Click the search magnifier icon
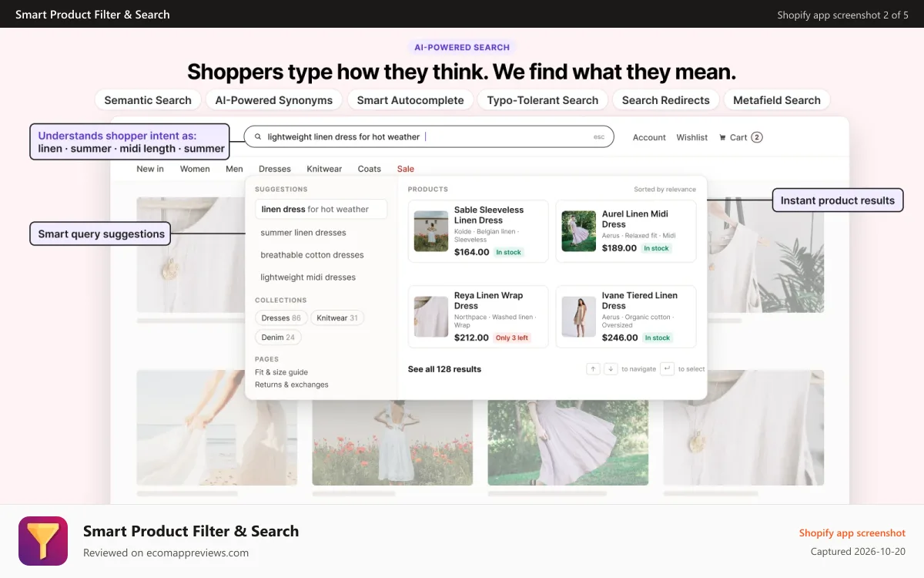The image size is (924, 578). click(x=258, y=137)
